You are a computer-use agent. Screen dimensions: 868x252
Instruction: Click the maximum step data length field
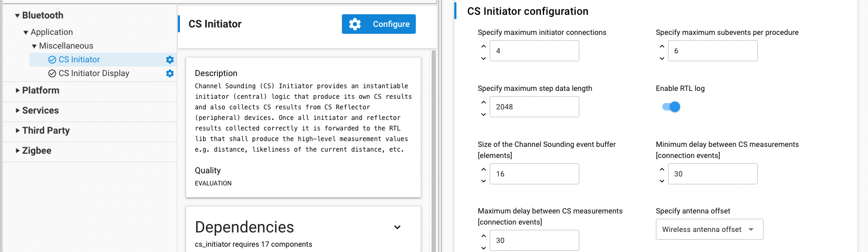pyautogui.click(x=534, y=107)
